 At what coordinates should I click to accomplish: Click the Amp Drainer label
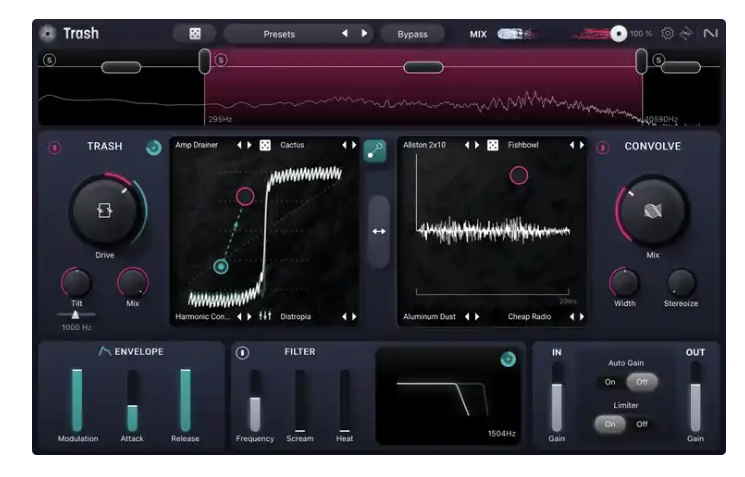pyautogui.click(x=197, y=145)
